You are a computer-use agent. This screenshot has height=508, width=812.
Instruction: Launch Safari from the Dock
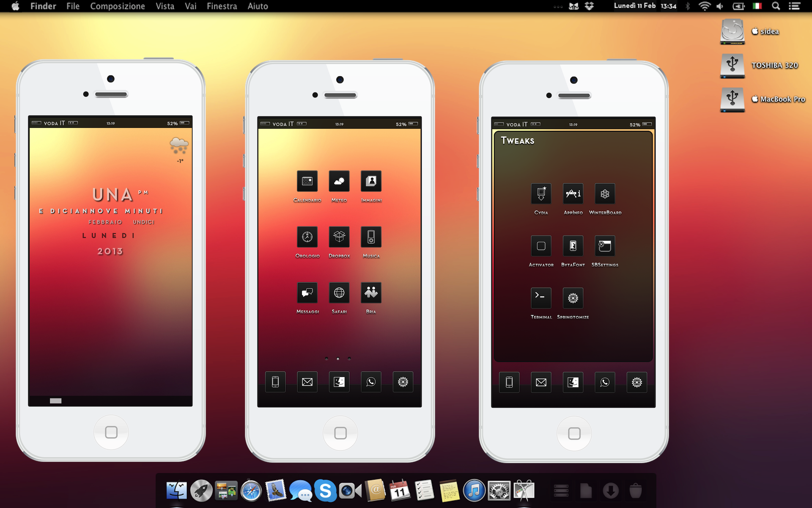[x=251, y=491]
